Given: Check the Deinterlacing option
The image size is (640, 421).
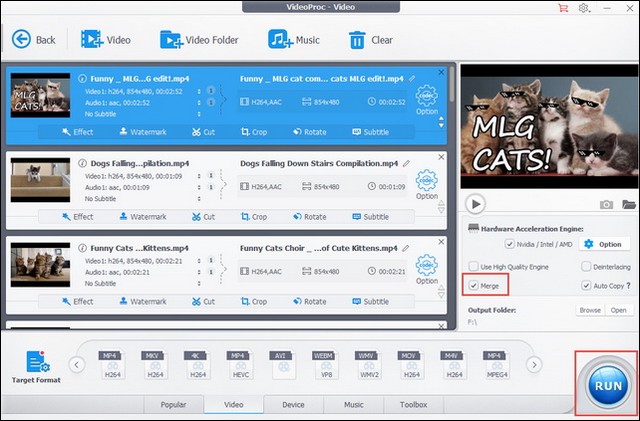Looking at the screenshot, I should pyautogui.click(x=586, y=266).
